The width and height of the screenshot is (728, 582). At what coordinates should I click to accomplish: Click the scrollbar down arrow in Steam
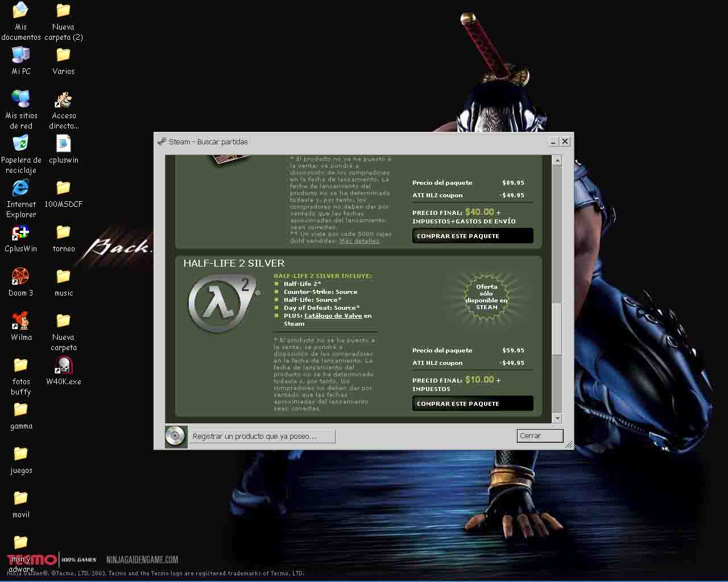557,418
